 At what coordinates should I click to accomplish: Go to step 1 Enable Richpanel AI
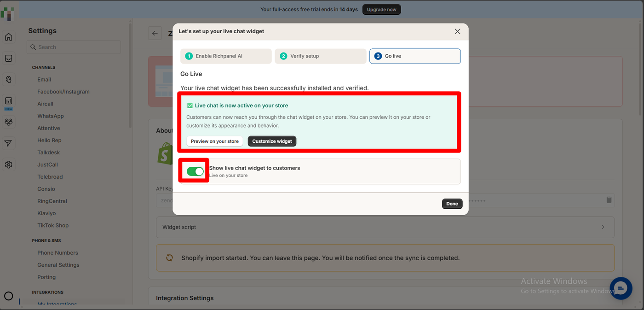[226, 56]
